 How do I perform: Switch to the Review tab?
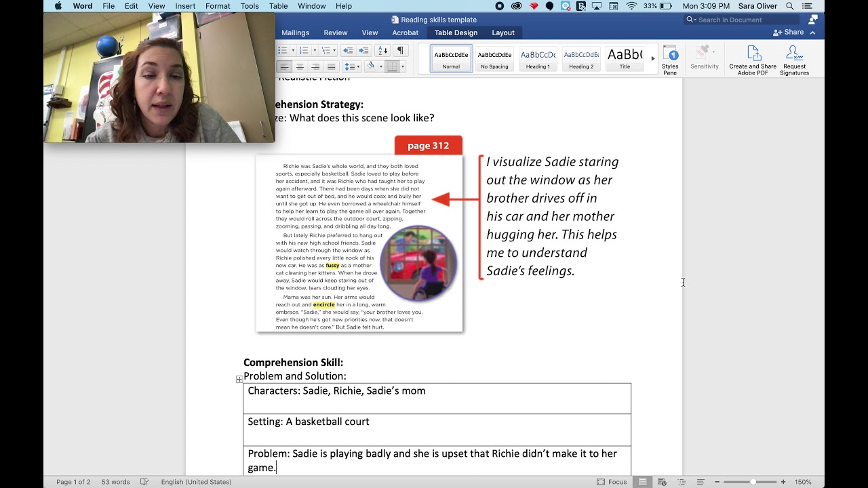pyautogui.click(x=335, y=33)
